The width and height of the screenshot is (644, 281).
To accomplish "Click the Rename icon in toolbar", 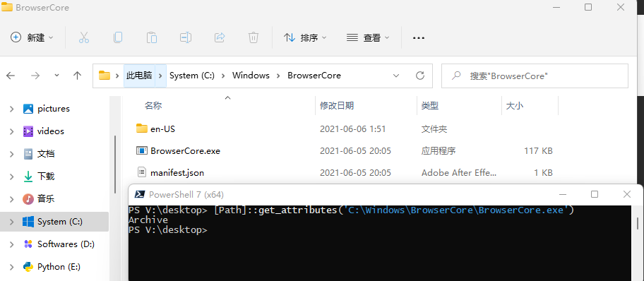I will pyautogui.click(x=186, y=38).
